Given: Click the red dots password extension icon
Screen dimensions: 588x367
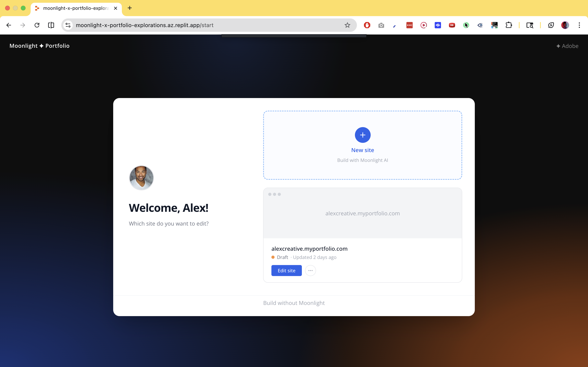Looking at the screenshot, I should (409, 25).
